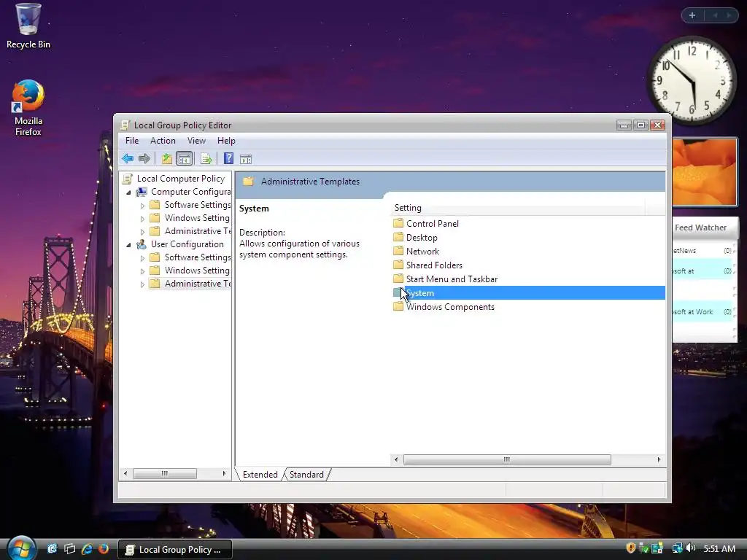Expand Windows Settings under User Configuration
The width and height of the screenshot is (747, 560).
pyautogui.click(x=142, y=271)
